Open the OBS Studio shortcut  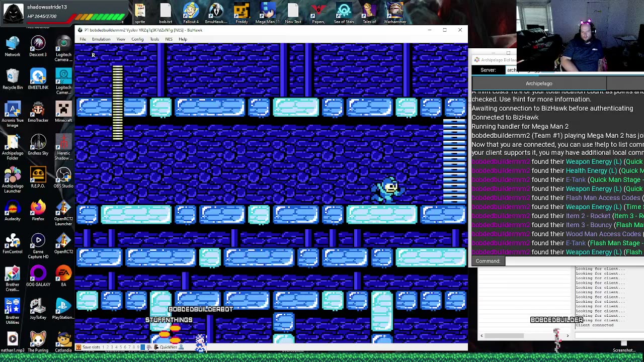point(63,178)
